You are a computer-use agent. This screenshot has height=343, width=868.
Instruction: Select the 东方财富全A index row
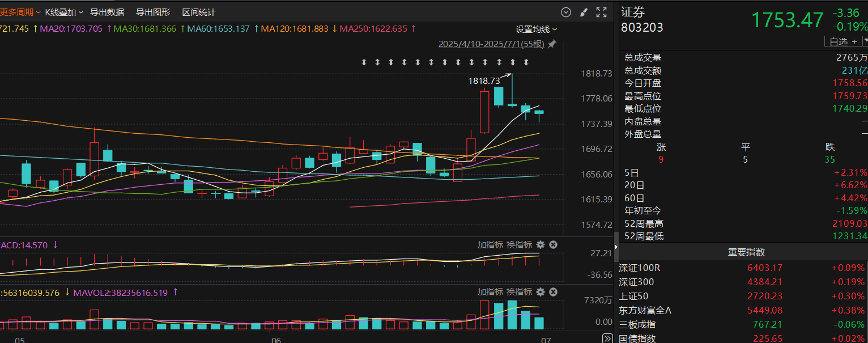pos(743,310)
